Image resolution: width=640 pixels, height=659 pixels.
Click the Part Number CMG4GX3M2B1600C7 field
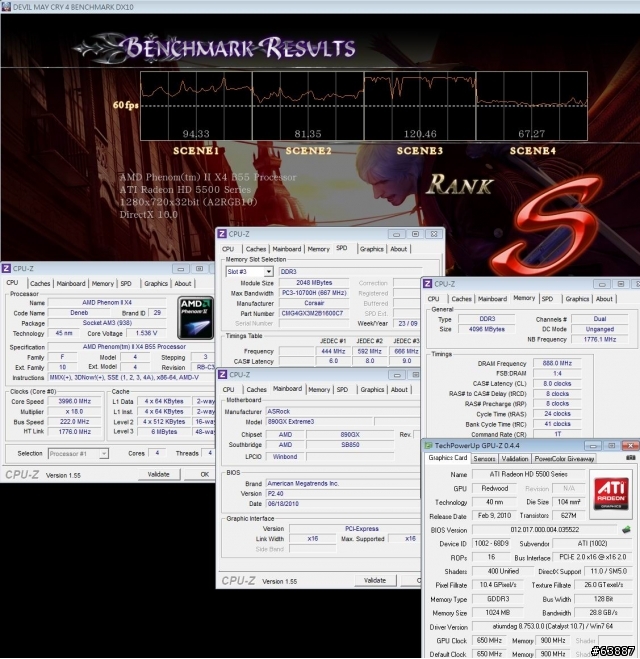click(x=313, y=314)
